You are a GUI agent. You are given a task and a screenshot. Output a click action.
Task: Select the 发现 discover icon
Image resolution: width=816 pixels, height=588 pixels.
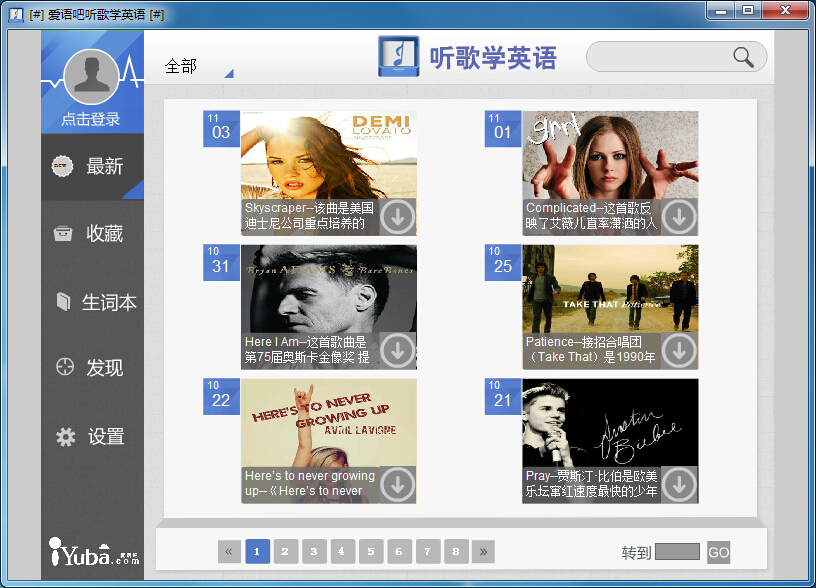point(63,368)
